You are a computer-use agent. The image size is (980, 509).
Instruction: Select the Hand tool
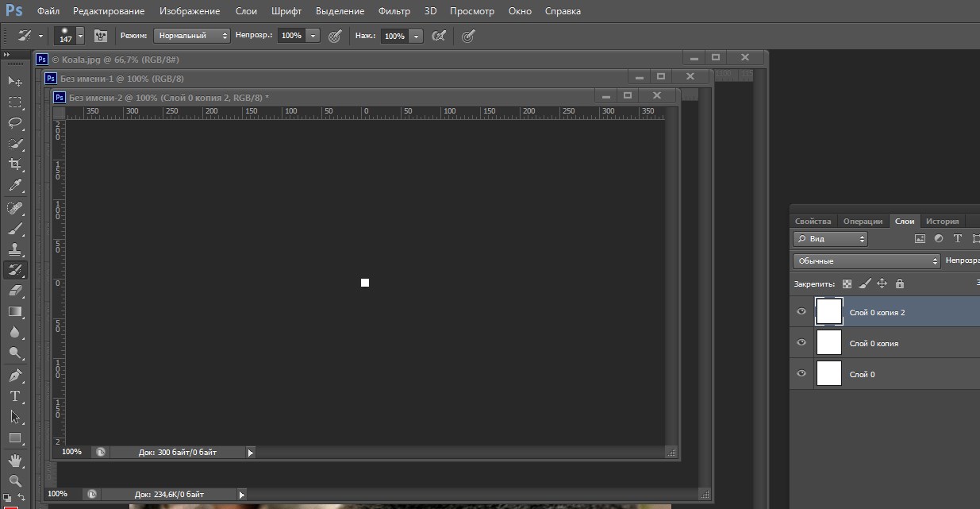15,460
